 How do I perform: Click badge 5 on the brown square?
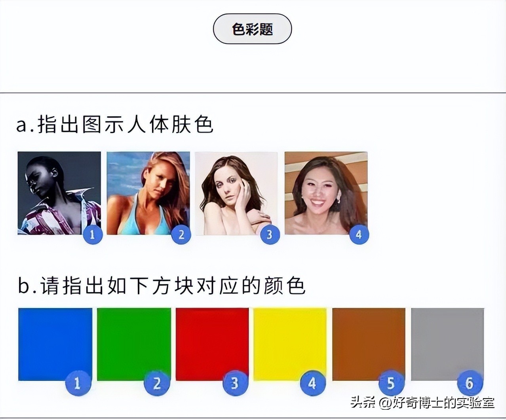[x=391, y=383]
